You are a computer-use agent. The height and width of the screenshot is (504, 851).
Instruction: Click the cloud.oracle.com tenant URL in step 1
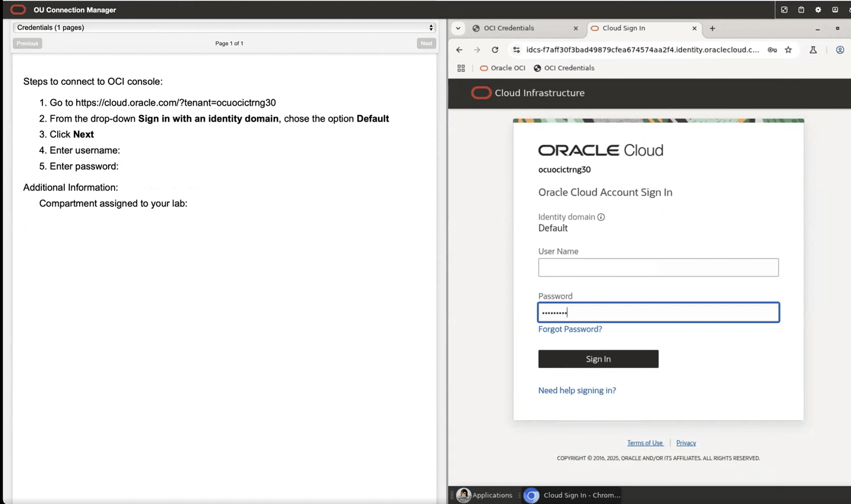tap(175, 103)
